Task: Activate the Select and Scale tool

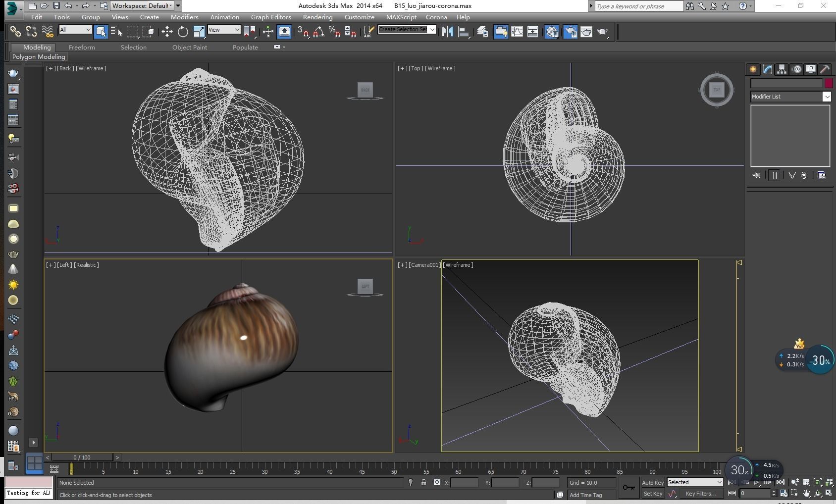Action: (x=199, y=32)
